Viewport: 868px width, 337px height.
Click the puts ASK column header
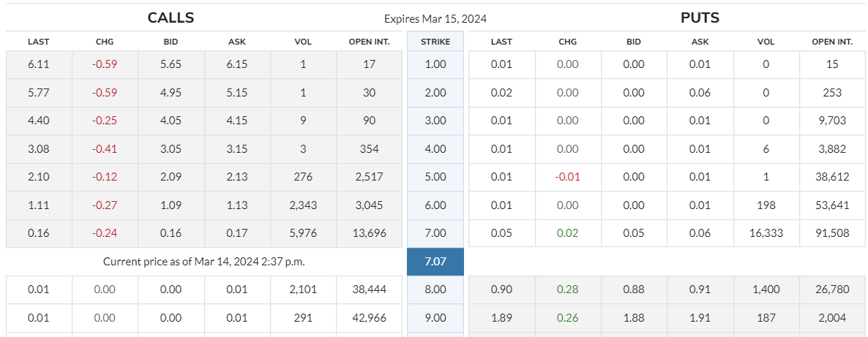[700, 42]
